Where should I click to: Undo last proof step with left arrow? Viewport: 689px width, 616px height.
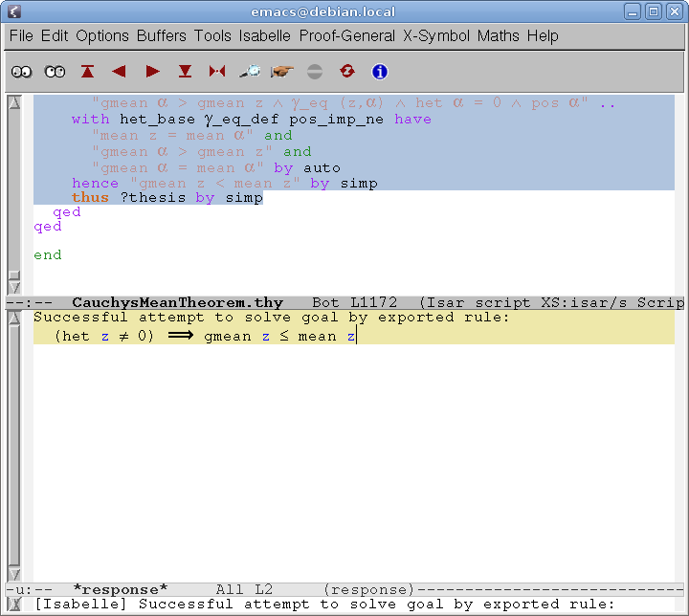pyautogui.click(x=119, y=72)
